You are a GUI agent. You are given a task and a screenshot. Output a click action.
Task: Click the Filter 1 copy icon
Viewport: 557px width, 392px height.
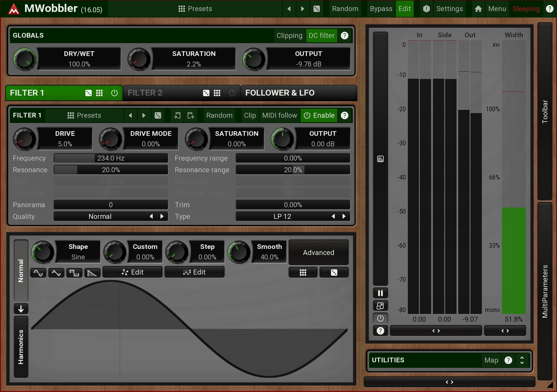(x=177, y=115)
